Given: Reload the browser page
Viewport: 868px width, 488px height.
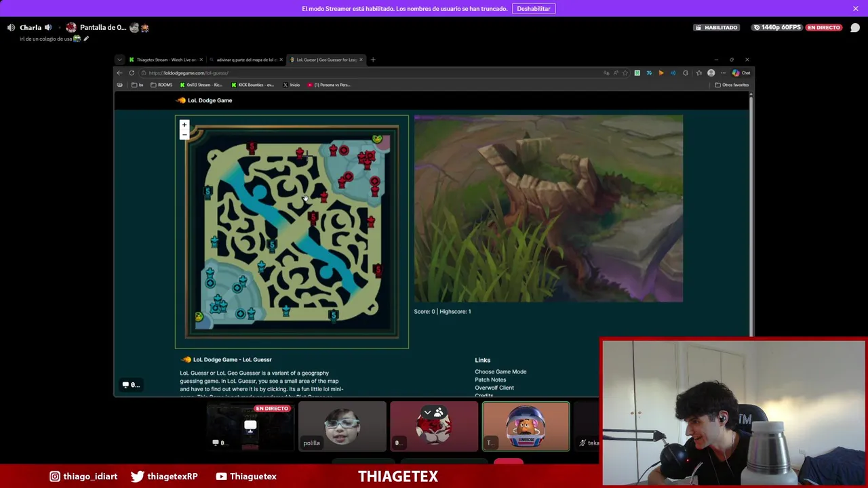Looking at the screenshot, I should coord(132,73).
